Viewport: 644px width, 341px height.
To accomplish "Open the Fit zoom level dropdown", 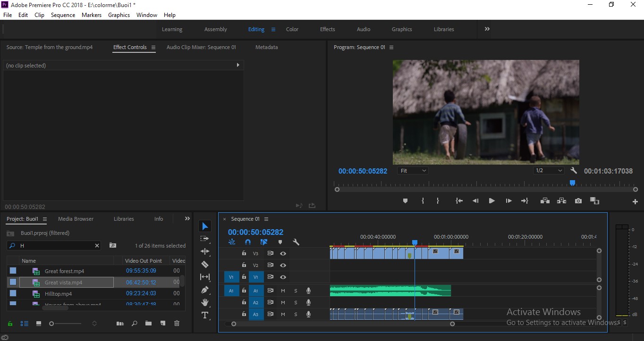I will click(413, 171).
